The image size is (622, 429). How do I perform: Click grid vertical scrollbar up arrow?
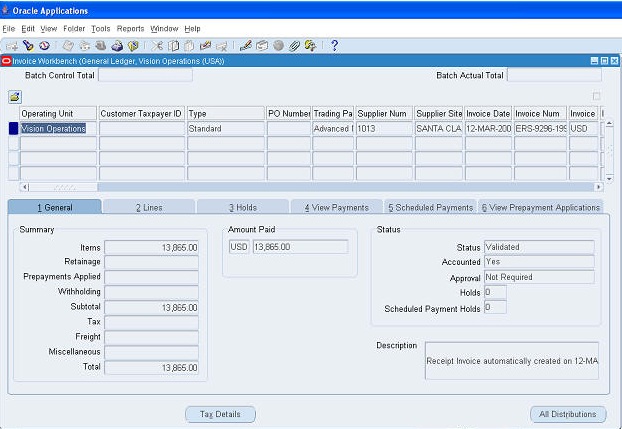pos(609,124)
